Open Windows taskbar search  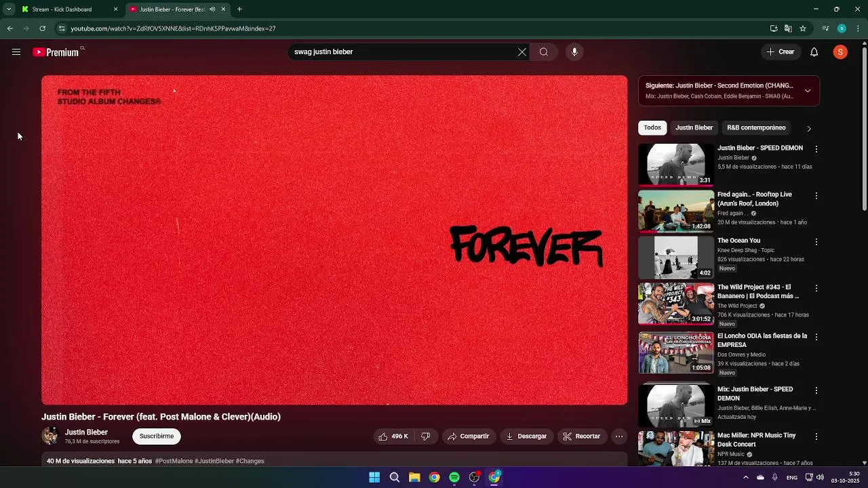coord(394,477)
